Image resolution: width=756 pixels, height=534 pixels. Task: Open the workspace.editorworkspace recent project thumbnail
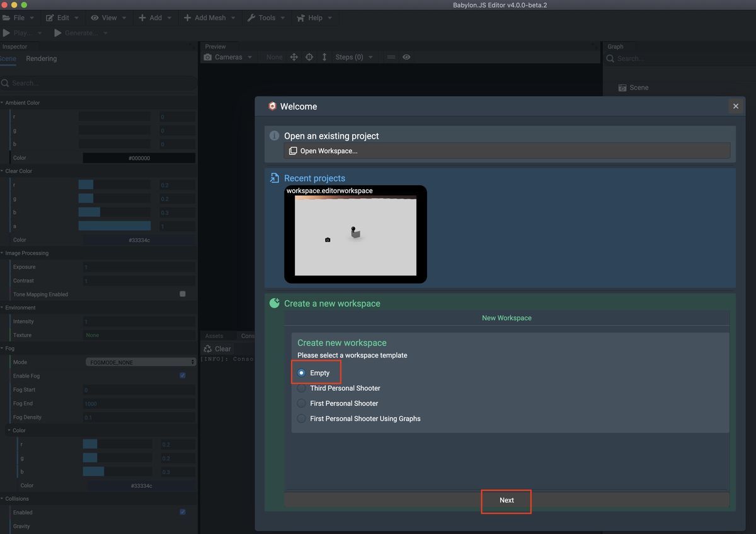pos(355,235)
